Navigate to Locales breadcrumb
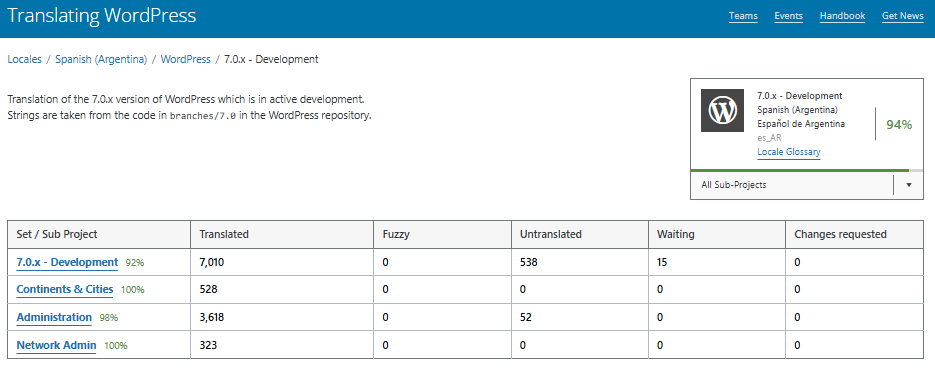Screen dimensions: 935x369 point(24,59)
